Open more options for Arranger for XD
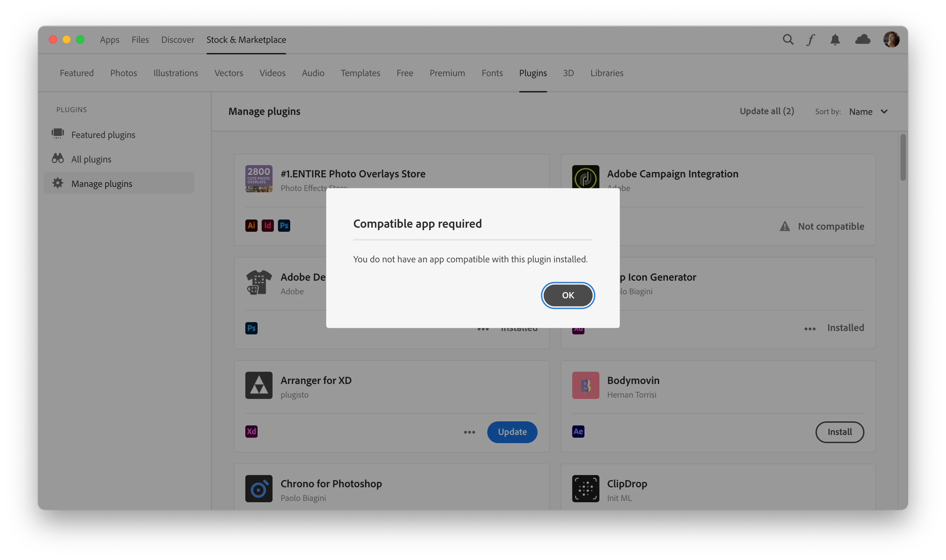Viewport: 946px width, 560px height. click(x=469, y=433)
